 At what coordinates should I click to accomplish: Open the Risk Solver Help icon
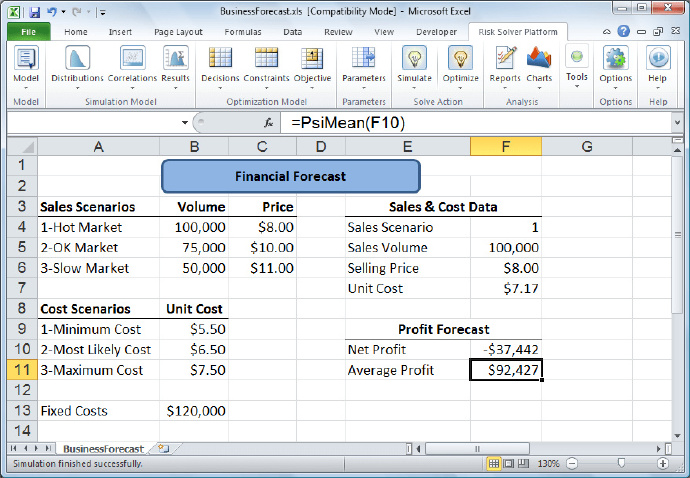(x=658, y=58)
